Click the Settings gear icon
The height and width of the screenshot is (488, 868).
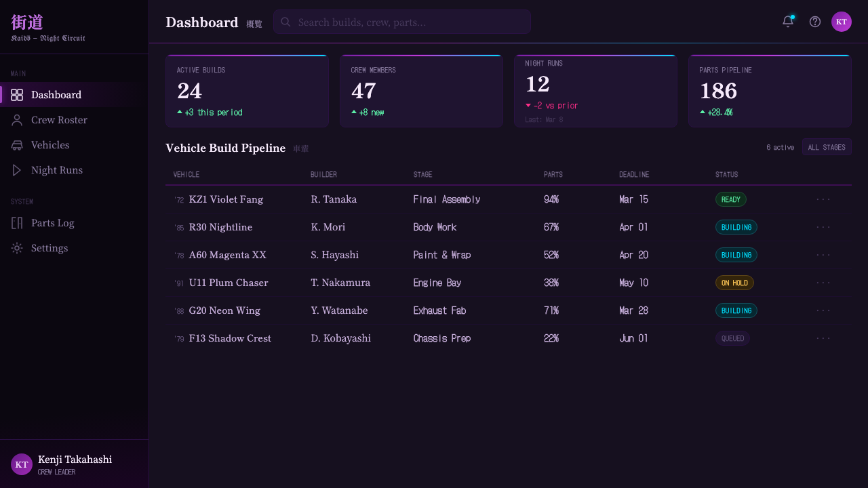point(17,248)
